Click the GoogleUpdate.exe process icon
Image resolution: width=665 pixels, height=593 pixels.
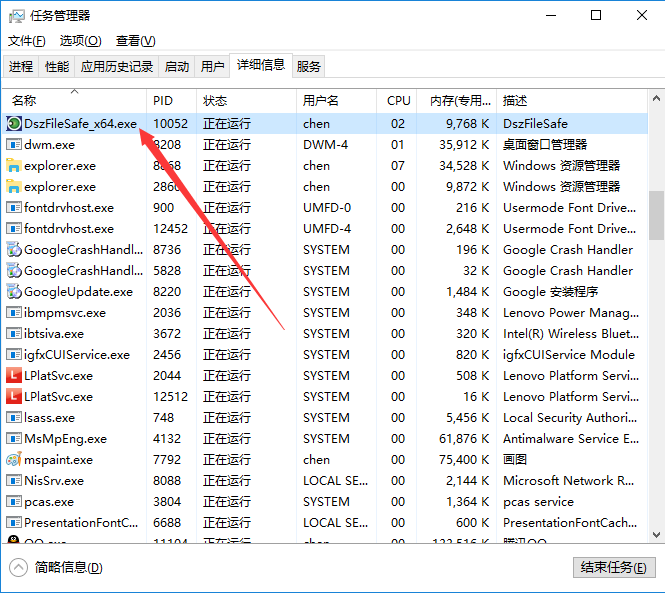pos(14,292)
